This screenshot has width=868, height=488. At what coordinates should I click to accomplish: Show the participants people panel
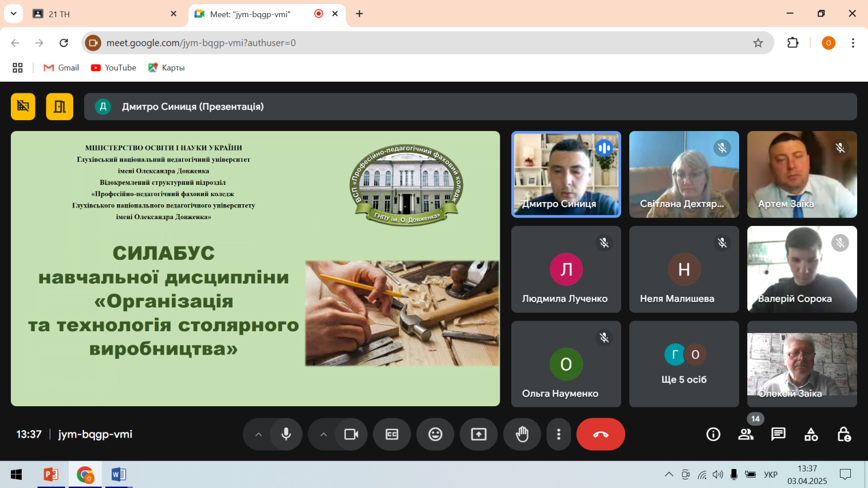pyautogui.click(x=745, y=435)
